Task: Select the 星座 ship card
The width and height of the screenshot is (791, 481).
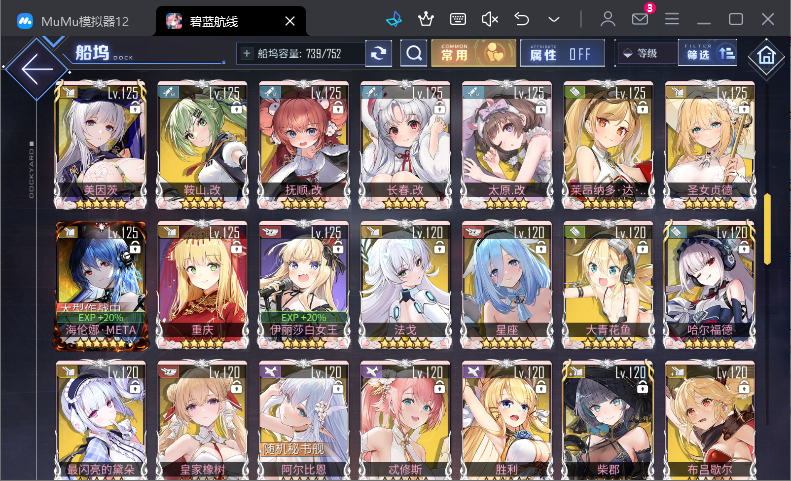Action: [507, 285]
